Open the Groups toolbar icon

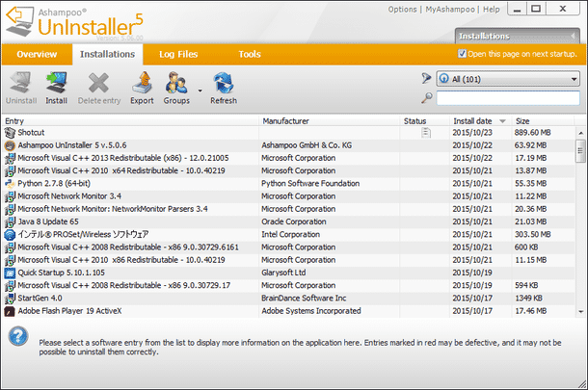tap(176, 83)
